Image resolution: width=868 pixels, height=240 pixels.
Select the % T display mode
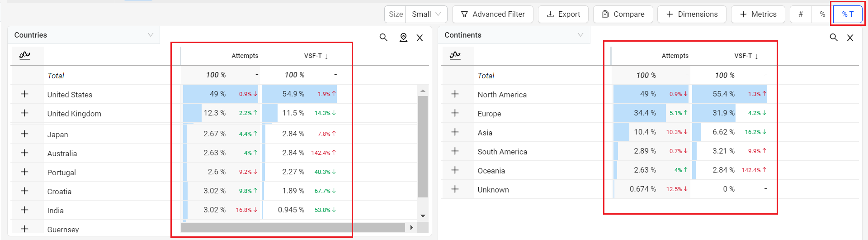[x=848, y=14]
